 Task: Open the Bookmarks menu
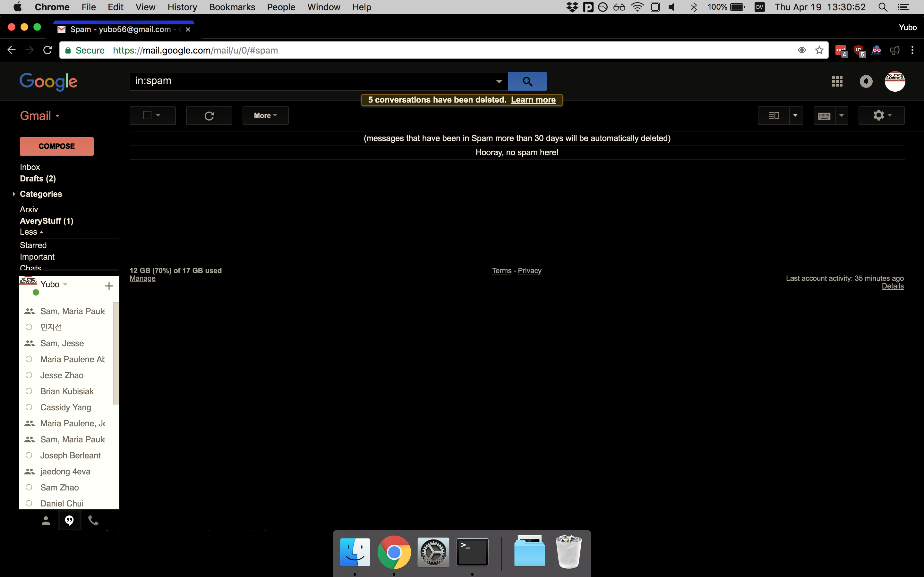click(x=232, y=7)
